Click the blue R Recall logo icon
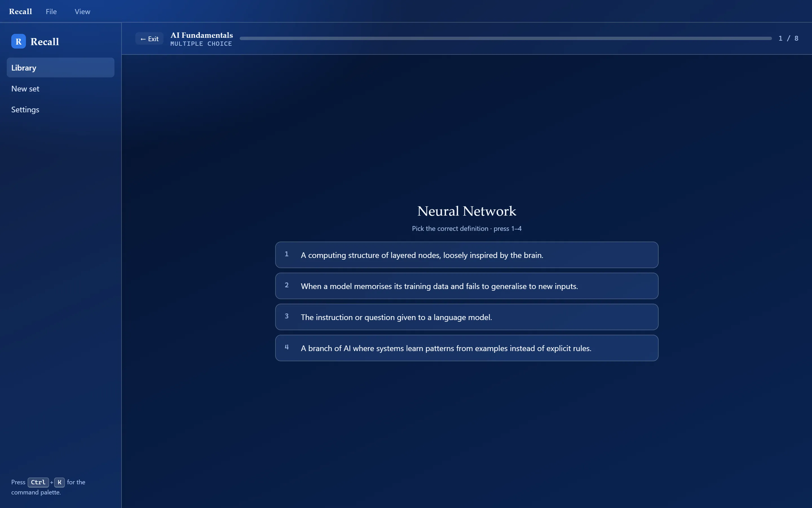 coord(18,41)
